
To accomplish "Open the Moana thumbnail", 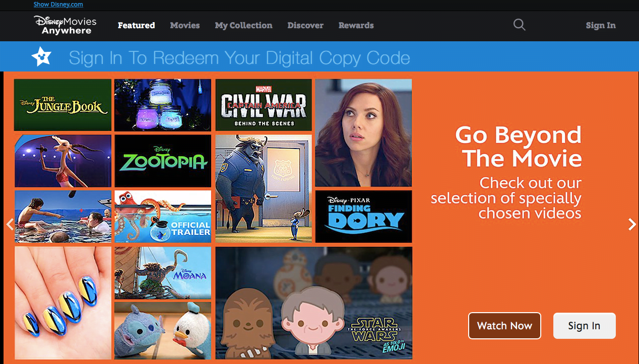I will 163,272.
